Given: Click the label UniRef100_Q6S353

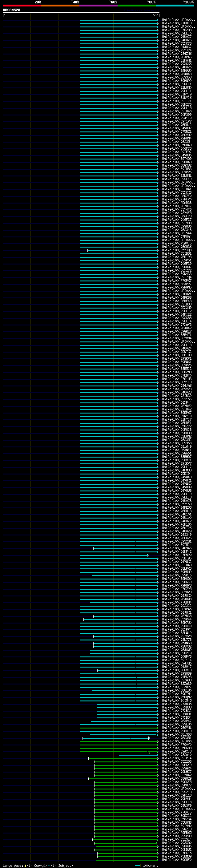Looking at the screenshot, I should tap(177, 78).
